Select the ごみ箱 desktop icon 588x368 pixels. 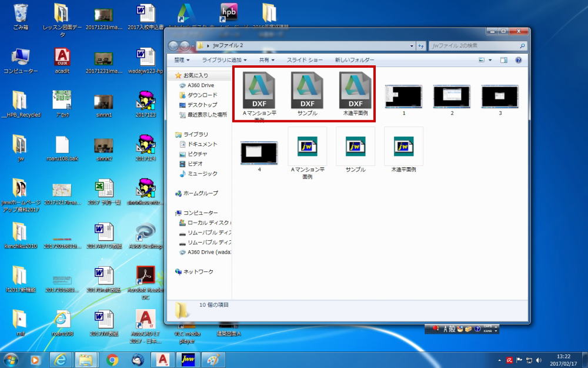tap(21, 17)
